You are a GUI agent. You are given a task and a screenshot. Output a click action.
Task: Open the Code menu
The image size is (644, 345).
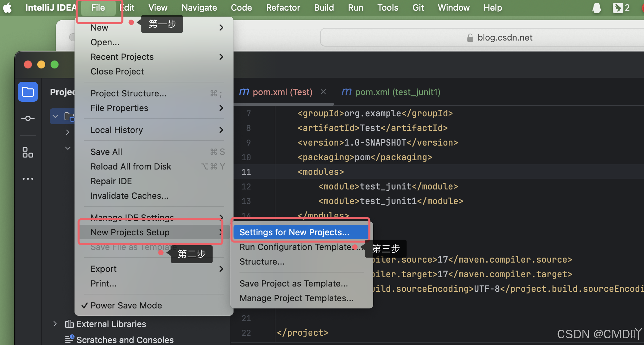coord(241,8)
